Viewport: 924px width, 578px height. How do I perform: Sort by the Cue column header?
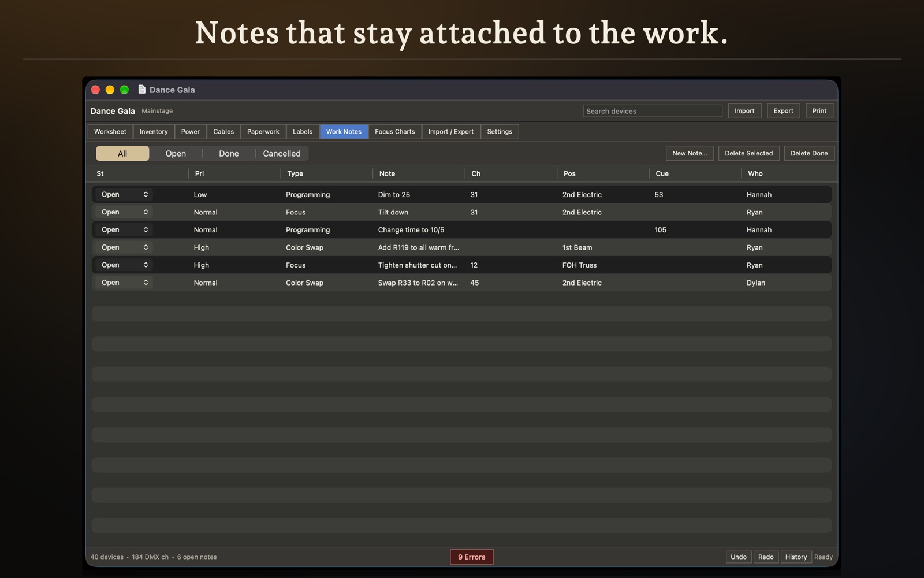coord(662,173)
